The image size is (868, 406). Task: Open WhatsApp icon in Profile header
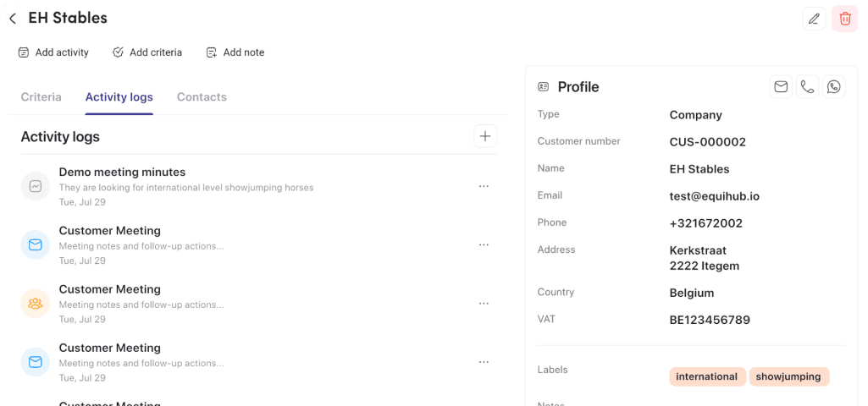click(x=833, y=87)
